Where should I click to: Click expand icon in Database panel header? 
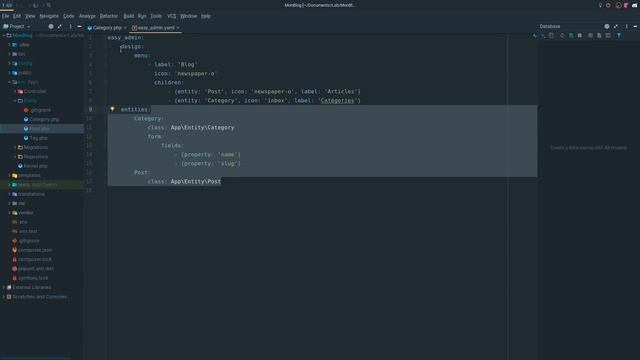[x=616, y=27]
